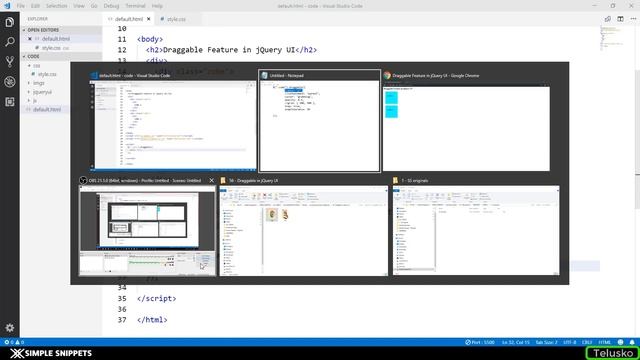640x360 pixels.
Task: Click Port: 5500 in status bar
Action: coord(480,342)
